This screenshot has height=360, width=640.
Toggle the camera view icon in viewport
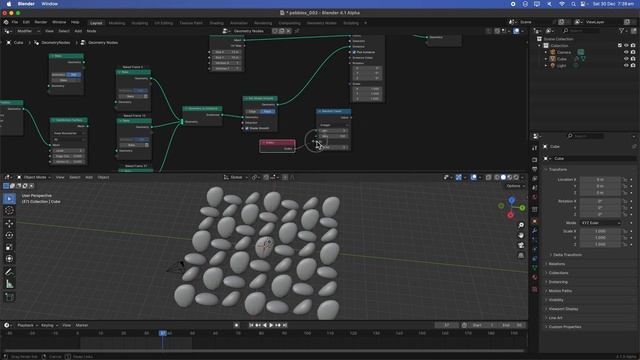click(521, 245)
